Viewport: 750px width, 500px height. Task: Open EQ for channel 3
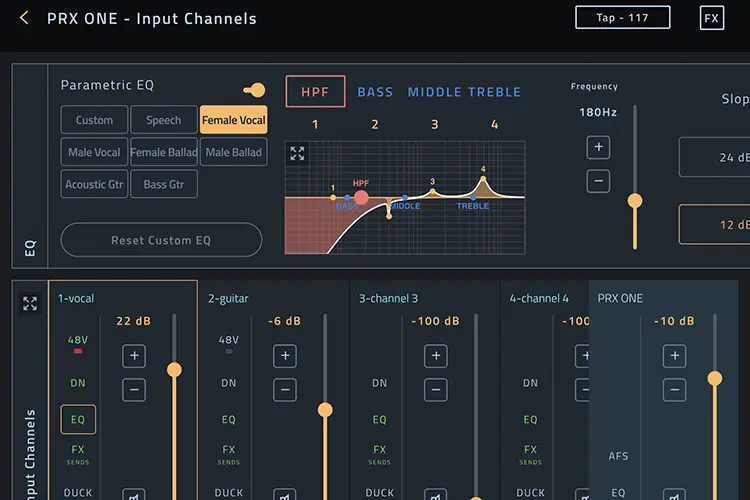[380, 420]
